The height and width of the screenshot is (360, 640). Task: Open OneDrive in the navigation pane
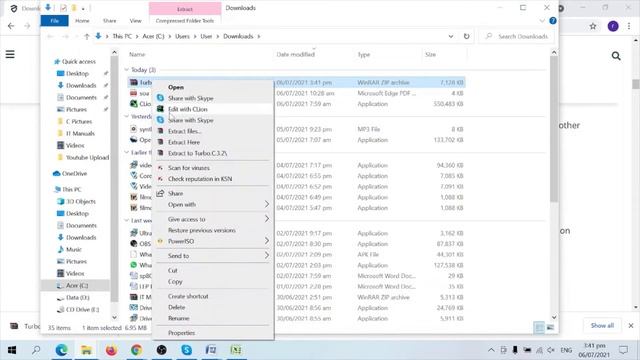coord(74,173)
